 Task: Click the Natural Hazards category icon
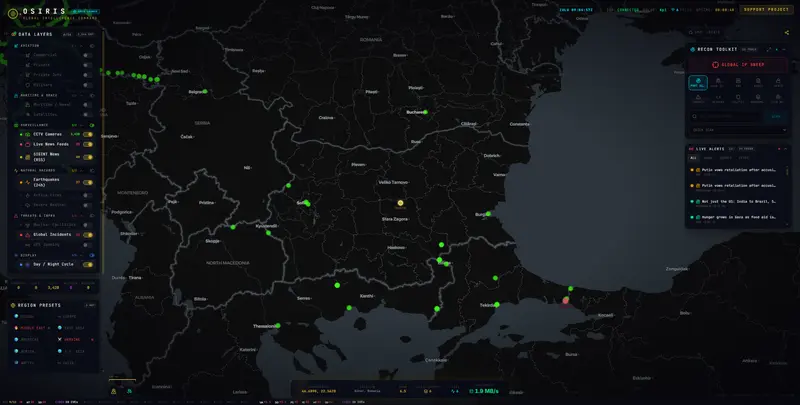(x=16, y=170)
